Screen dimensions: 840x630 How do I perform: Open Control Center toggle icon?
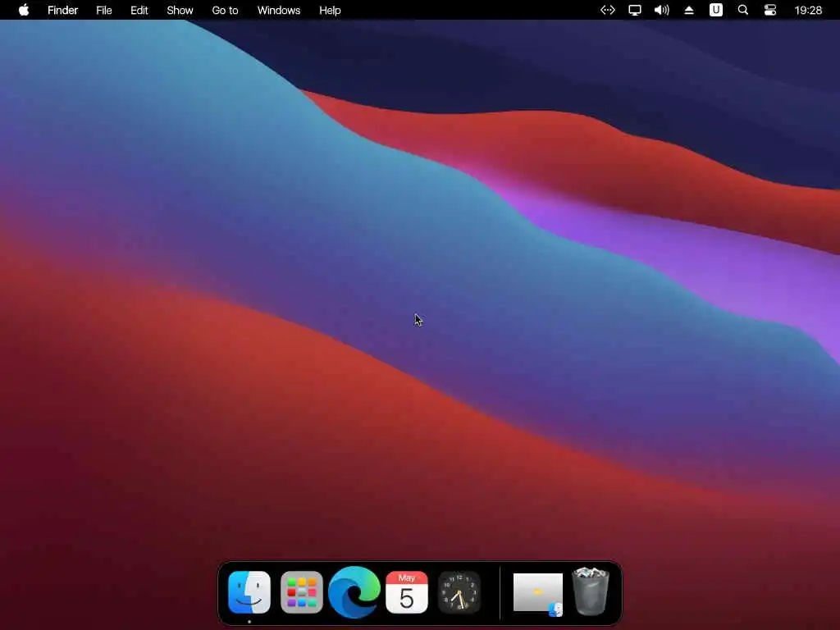(770, 10)
